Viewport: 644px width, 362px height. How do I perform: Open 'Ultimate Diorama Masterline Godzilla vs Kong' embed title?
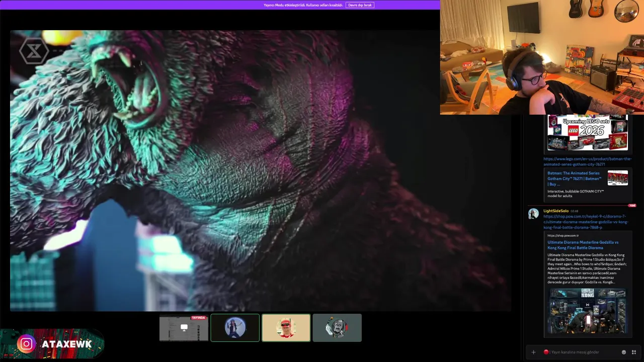pyautogui.click(x=583, y=245)
